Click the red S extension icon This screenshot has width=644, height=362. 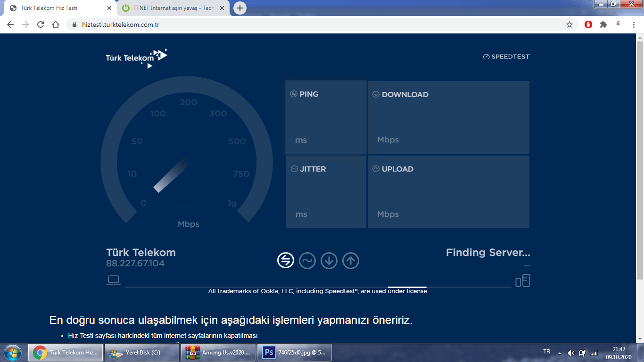click(x=618, y=24)
